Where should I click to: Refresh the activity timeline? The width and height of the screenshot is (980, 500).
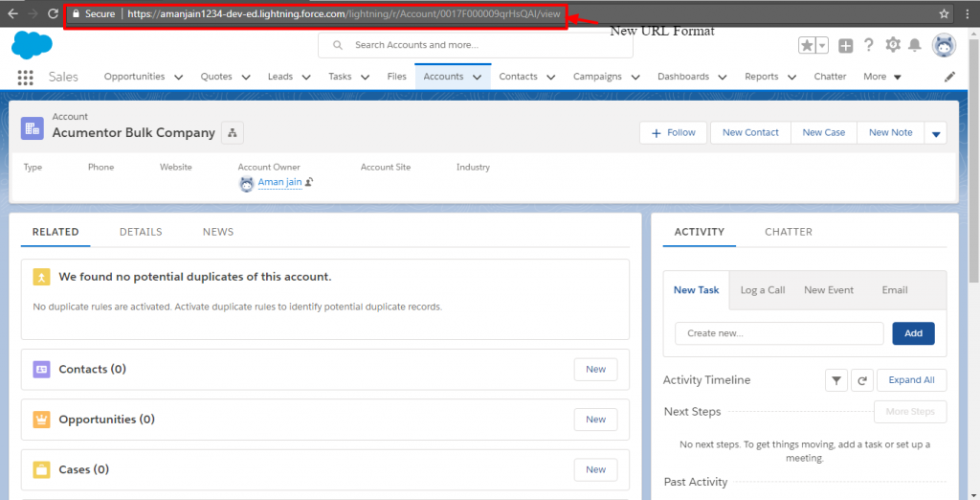[862, 380]
